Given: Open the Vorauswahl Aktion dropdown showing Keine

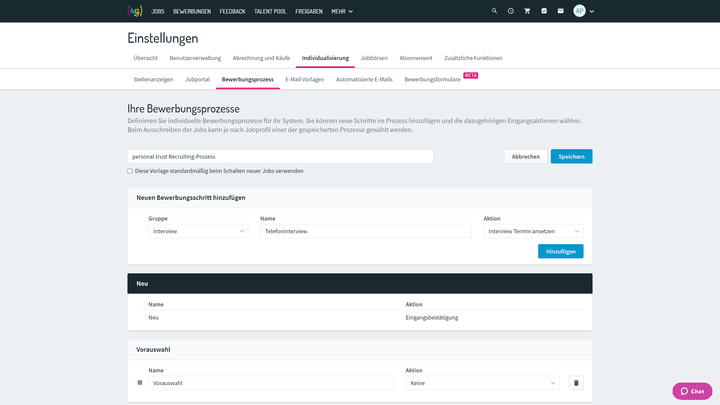Looking at the screenshot, I should [x=482, y=383].
